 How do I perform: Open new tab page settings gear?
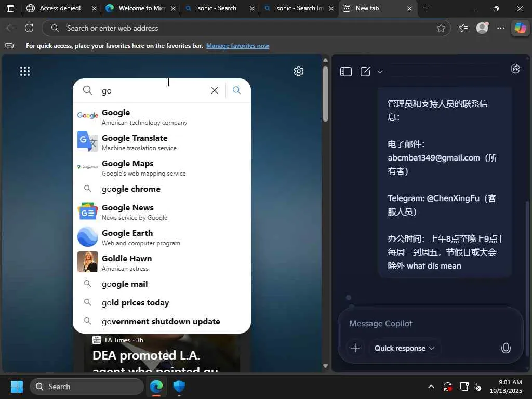point(299,71)
